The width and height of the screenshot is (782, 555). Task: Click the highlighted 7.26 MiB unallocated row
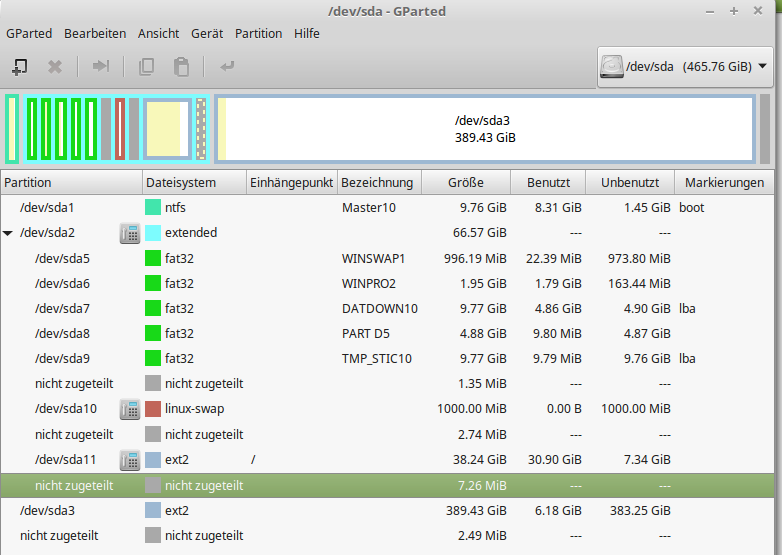click(x=387, y=486)
